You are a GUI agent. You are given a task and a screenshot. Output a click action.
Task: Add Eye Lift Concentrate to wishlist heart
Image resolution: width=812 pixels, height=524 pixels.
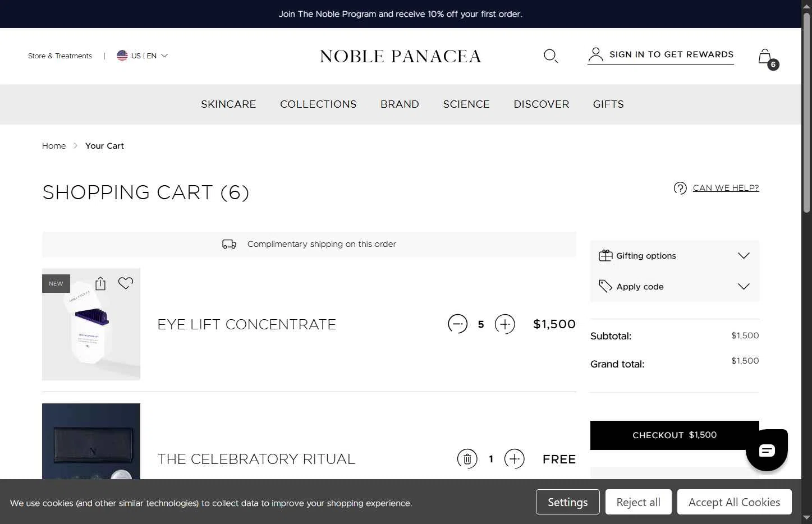tap(126, 283)
